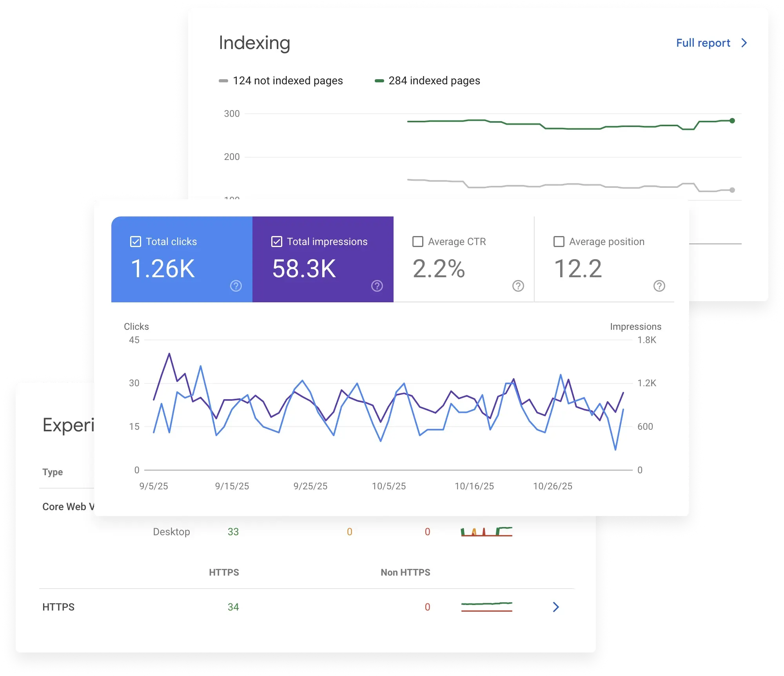
Task: Enable Average CTR checkbox
Action: (x=418, y=242)
